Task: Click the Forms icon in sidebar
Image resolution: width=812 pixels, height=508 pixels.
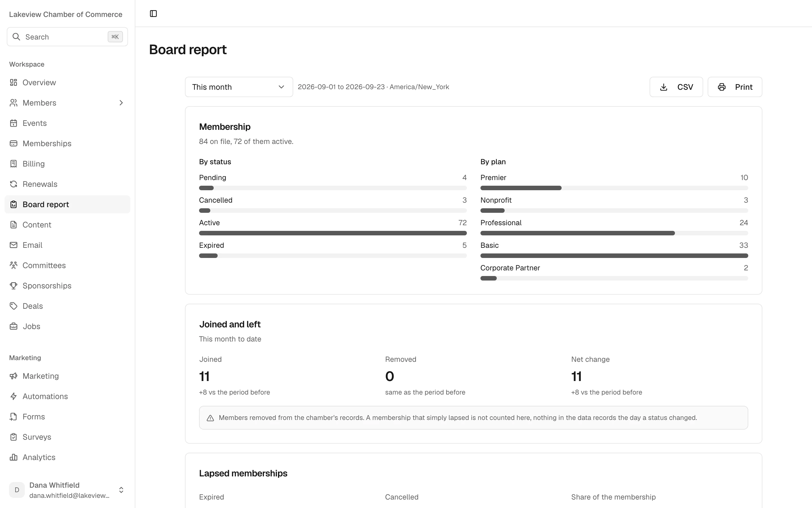Action: [x=14, y=417]
